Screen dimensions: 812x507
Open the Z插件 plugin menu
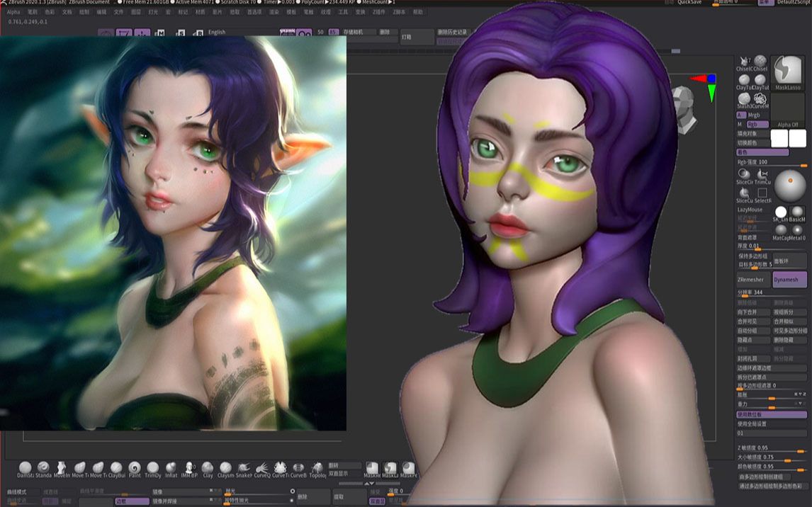point(379,12)
